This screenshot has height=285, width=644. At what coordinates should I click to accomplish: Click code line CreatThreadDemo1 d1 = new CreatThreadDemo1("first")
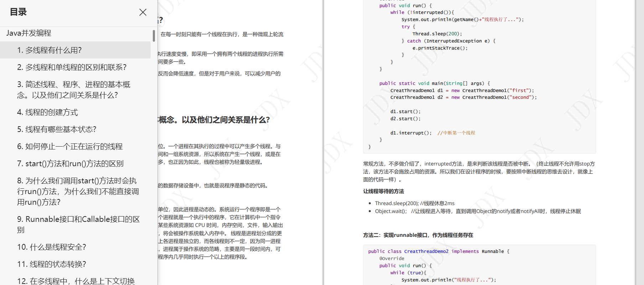(x=462, y=91)
